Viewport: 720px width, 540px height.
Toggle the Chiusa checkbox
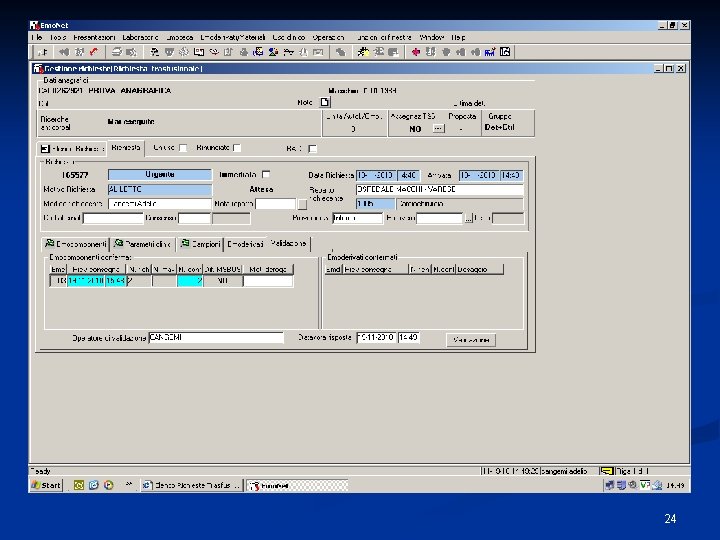pyautogui.click(x=183, y=148)
